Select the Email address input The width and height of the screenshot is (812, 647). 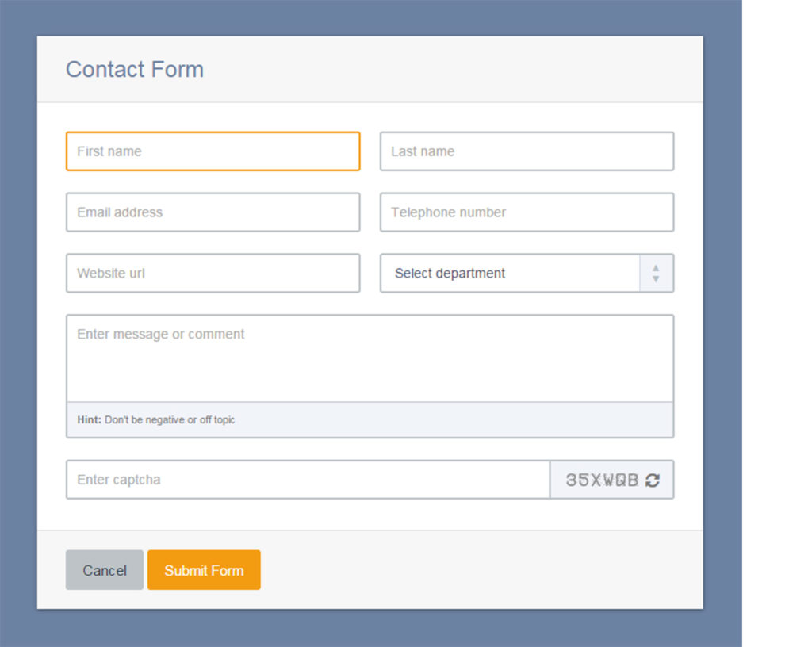pos(213,212)
